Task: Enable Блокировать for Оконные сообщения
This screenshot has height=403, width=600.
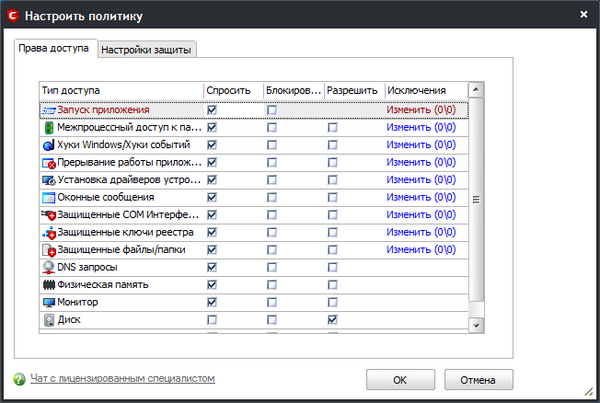Action: click(x=272, y=197)
